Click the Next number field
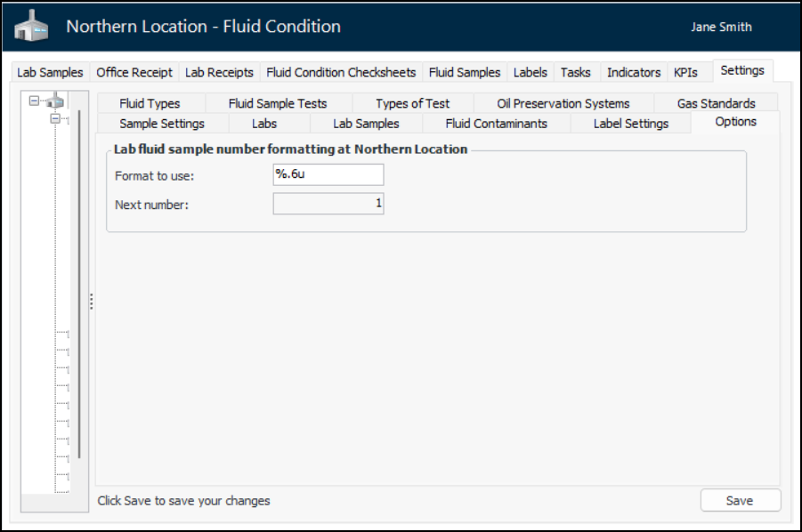The height and width of the screenshot is (532, 802). tap(328, 205)
